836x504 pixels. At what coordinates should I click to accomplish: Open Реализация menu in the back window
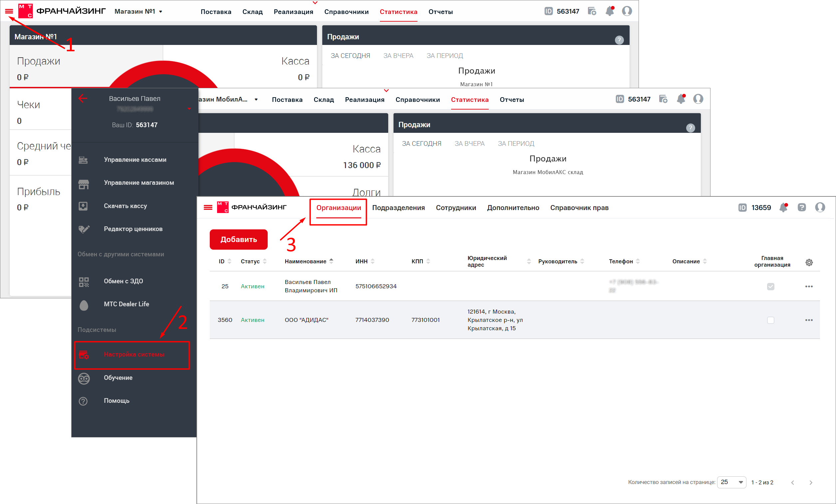[x=293, y=12]
